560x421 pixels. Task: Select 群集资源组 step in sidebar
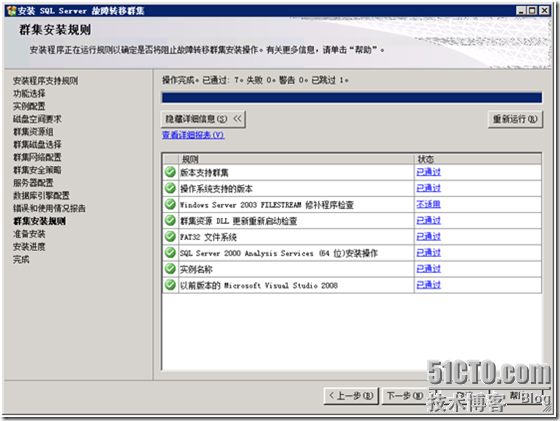click(33, 132)
